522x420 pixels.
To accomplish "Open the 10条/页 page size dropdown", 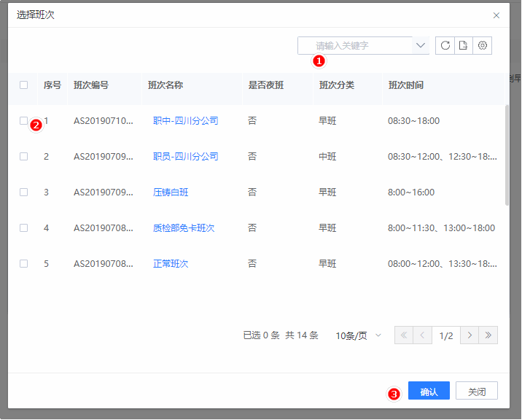I will click(x=358, y=335).
